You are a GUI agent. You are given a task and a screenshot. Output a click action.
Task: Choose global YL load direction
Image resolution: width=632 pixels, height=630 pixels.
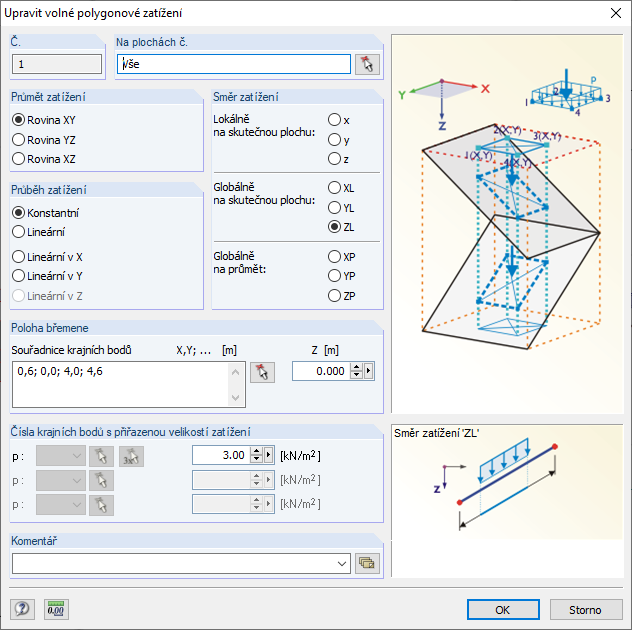(341, 208)
